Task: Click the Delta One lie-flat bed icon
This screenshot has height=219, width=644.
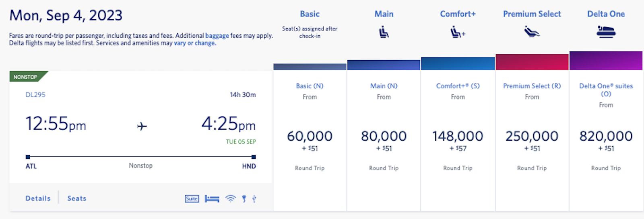Action: coord(606,32)
